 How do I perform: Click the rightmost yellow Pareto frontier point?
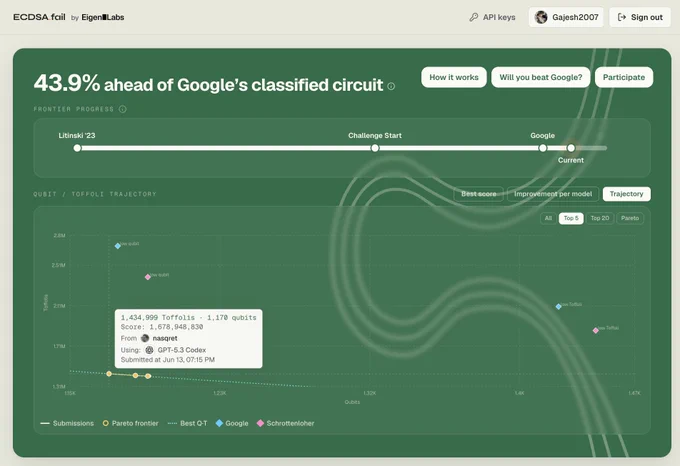tap(148, 376)
